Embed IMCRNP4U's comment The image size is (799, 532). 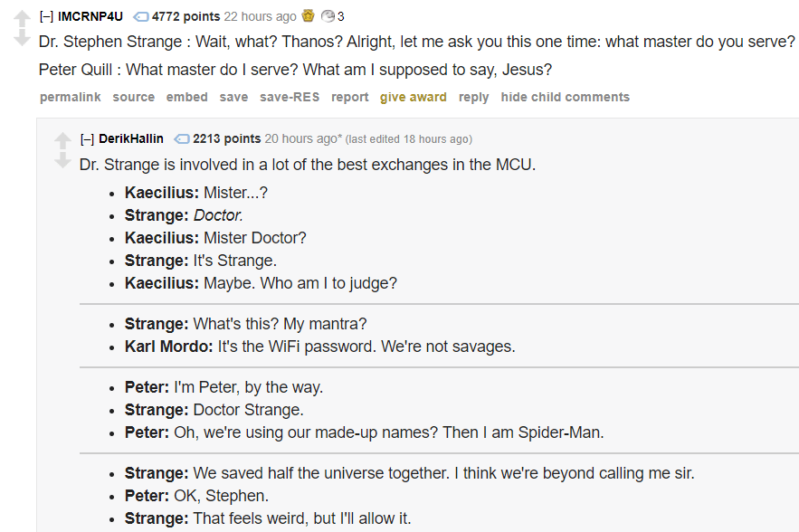click(x=186, y=97)
